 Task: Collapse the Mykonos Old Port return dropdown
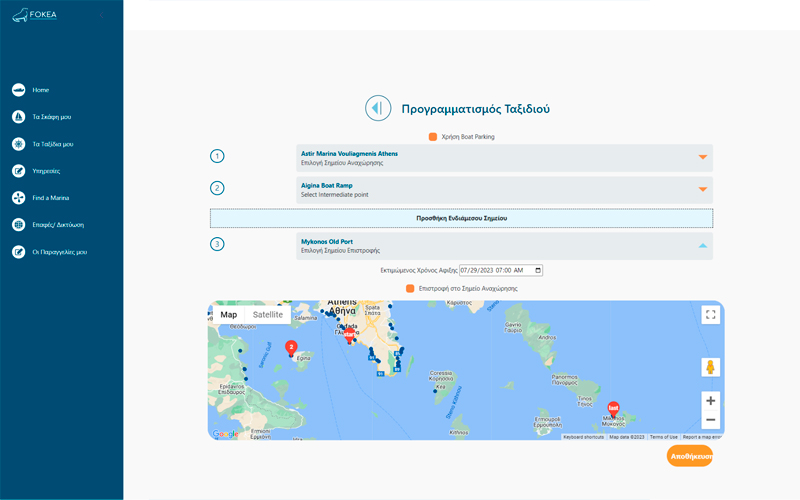point(703,245)
